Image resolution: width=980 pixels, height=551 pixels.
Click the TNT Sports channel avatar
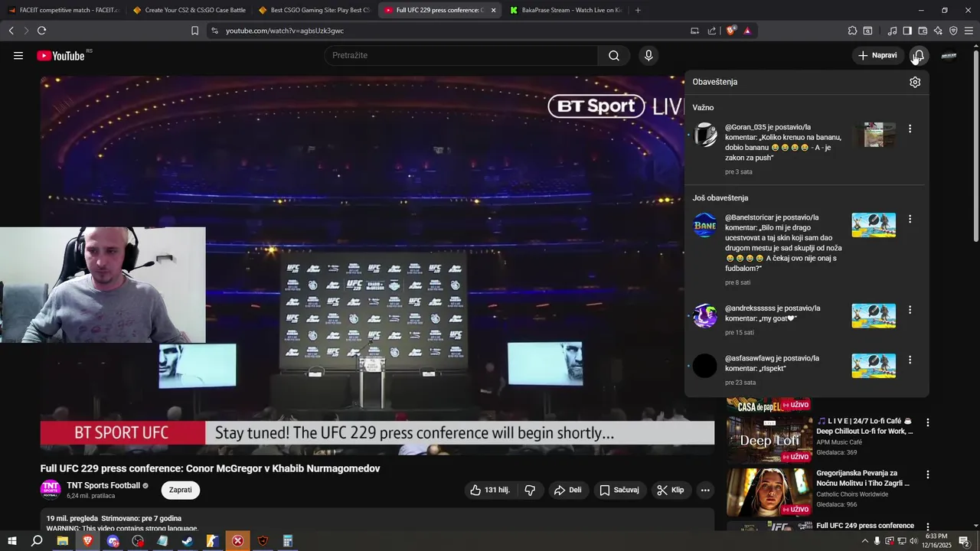coord(51,490)
